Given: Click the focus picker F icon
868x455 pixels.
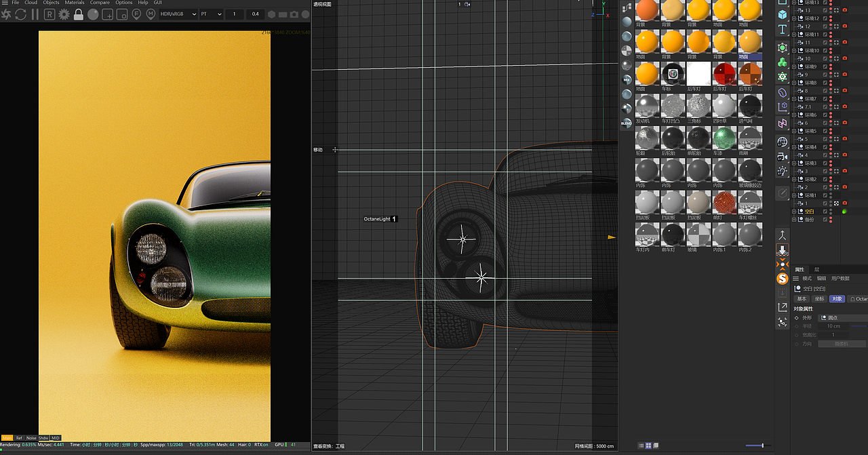Looking at the screenshot, I should tap(136, 14).
